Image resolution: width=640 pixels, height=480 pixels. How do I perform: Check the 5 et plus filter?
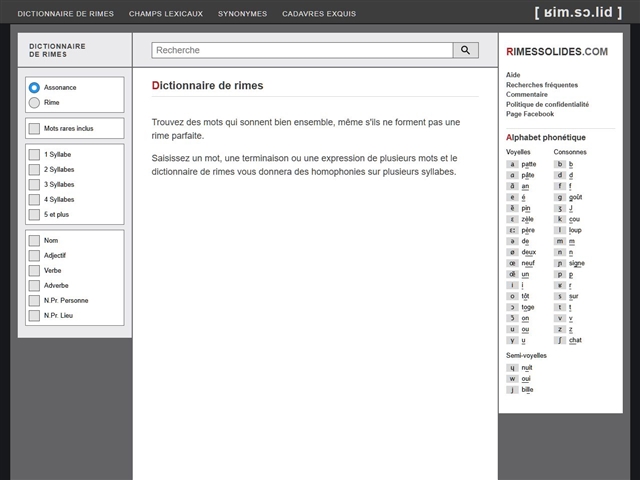click(34, 215)
